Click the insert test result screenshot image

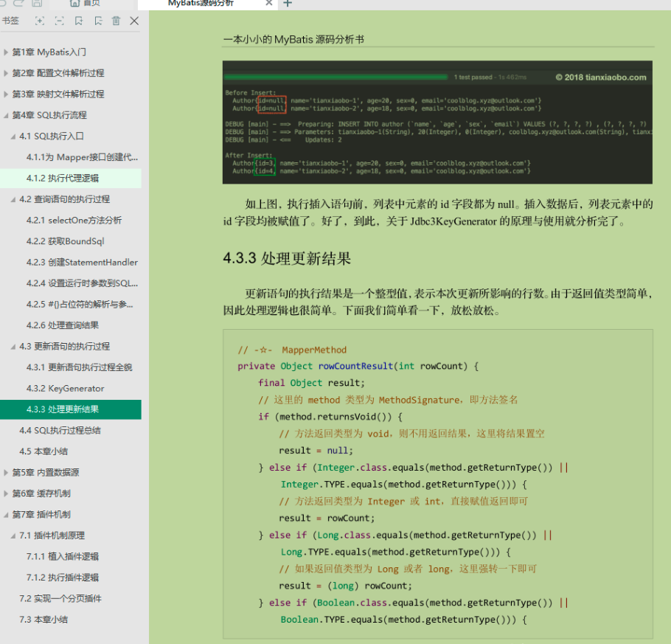(x=437, y=122)
